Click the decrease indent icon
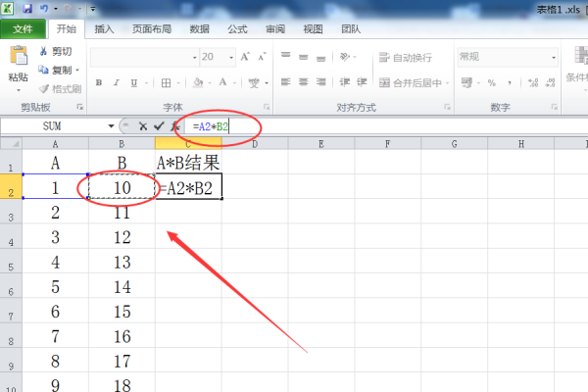The width and height of the screenshot is (588, 392). pos(345,81)
